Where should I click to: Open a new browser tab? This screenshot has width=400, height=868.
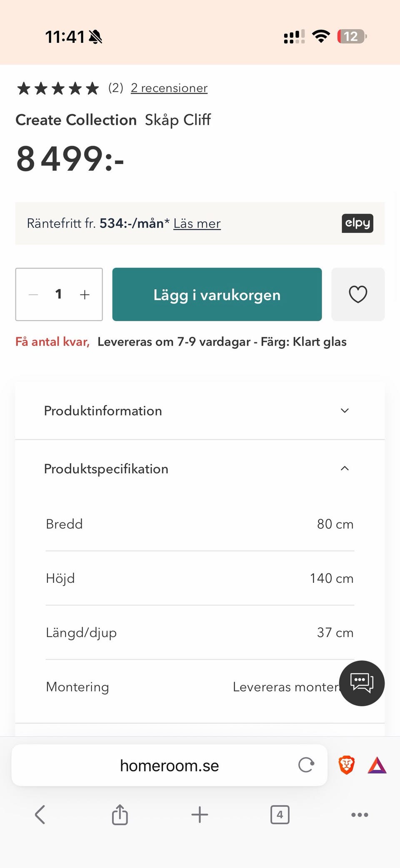pos(200,815)
